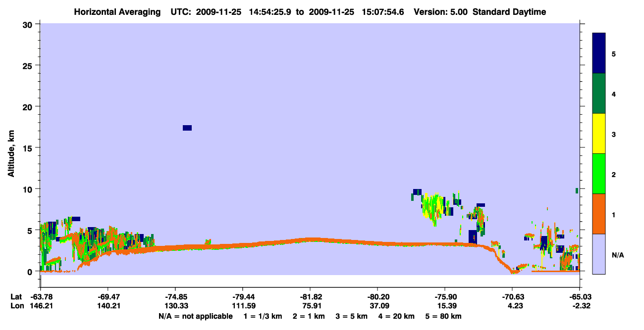Image resolution: width=644 pixels, height=330 pixels.
Task: Click latitude value -69.47
Action: [x=108, y=297]
